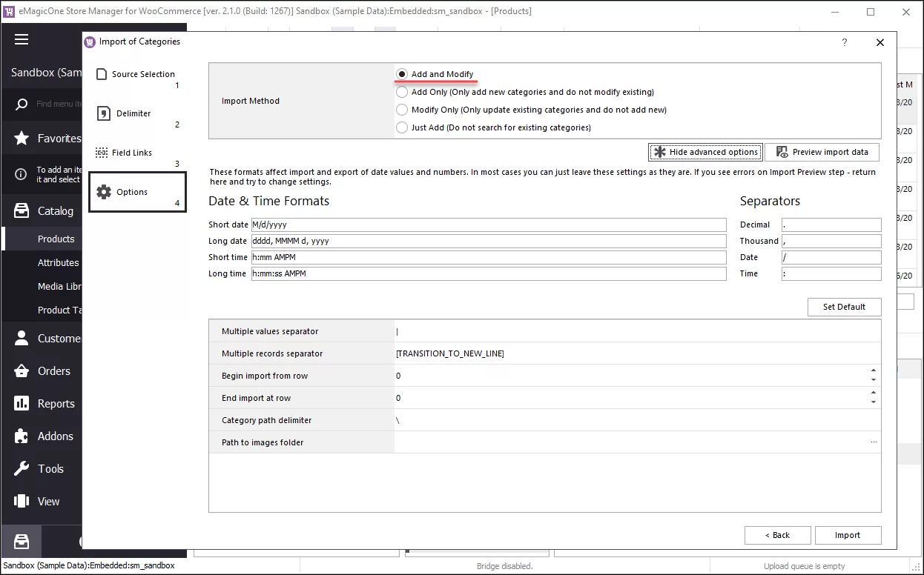Edit the Short date format field

click(x=489, y=225)
